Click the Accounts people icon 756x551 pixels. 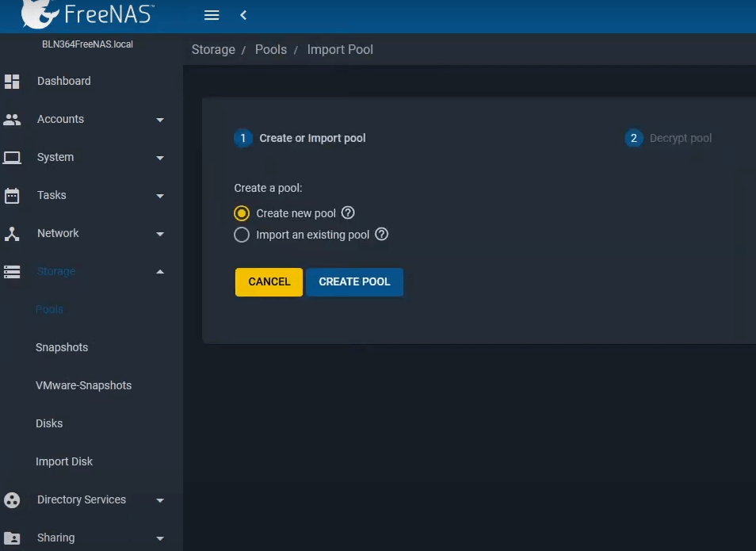pyautogui.click(x=12, y=119)
